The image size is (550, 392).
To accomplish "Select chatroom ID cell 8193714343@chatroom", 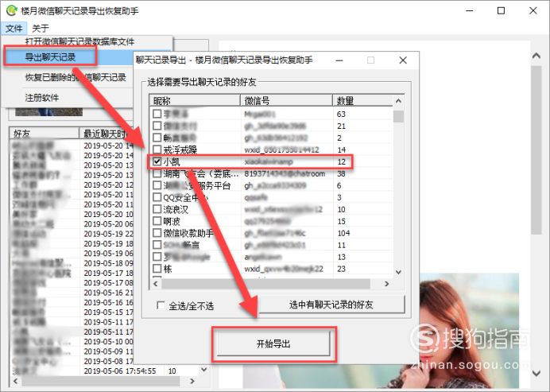I will click(285, 173).
